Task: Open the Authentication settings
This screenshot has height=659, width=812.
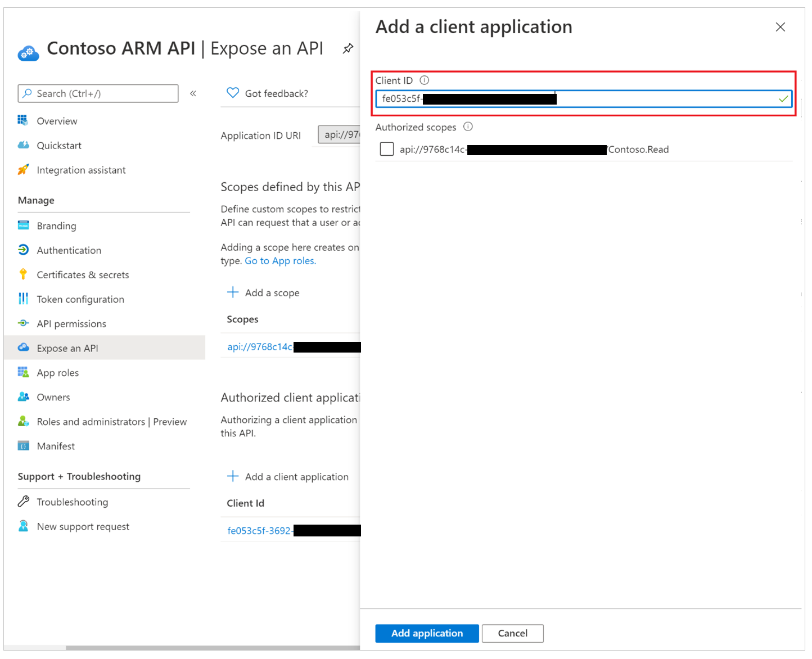Action: [69, 250]
